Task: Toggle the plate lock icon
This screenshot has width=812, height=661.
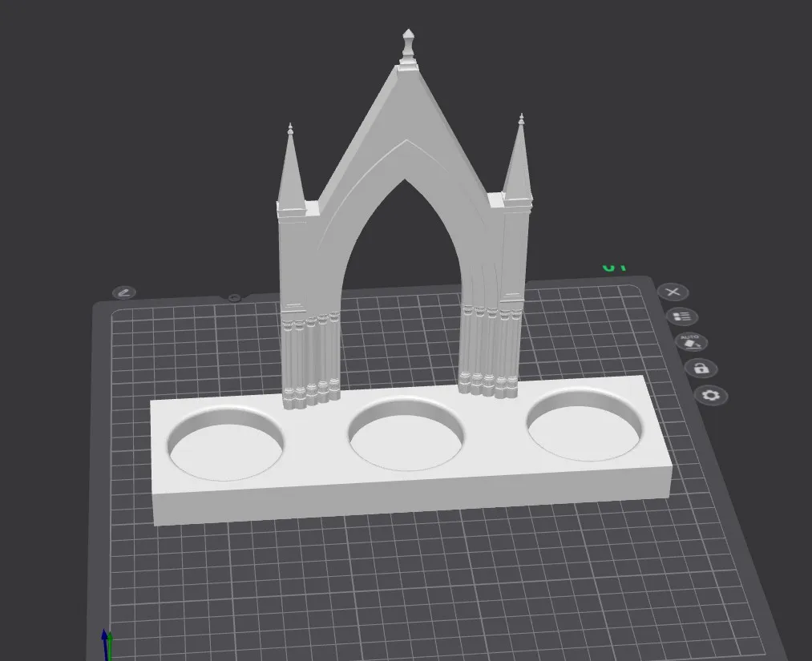Action: tap(701, 369)
